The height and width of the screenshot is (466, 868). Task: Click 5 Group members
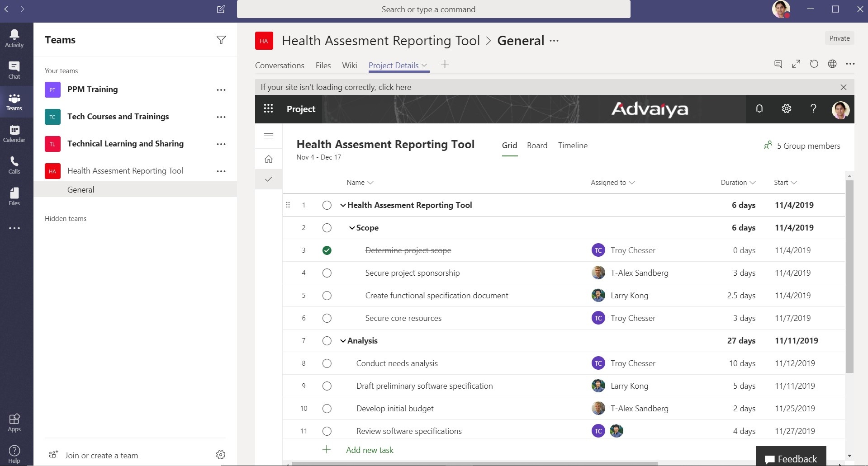802,146
